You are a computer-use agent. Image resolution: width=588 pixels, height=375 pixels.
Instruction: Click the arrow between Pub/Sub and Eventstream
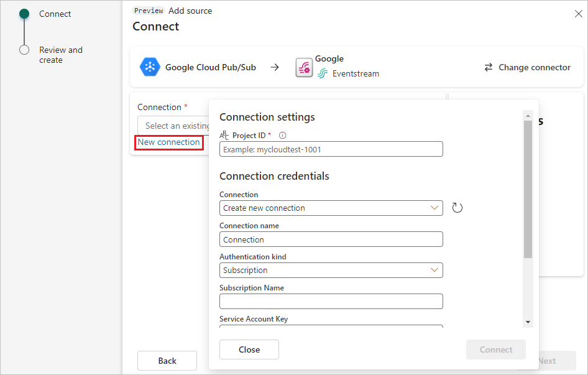click(x=275, y=67)
